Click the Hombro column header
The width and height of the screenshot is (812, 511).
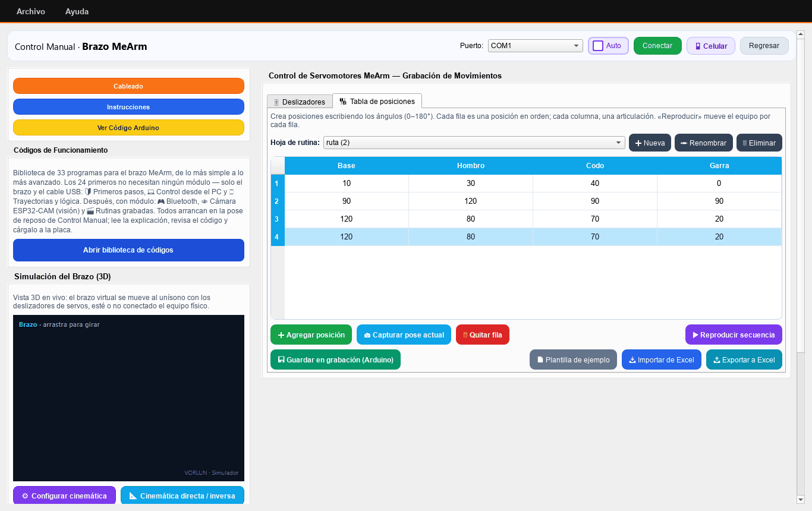click(x=471, y=166)
